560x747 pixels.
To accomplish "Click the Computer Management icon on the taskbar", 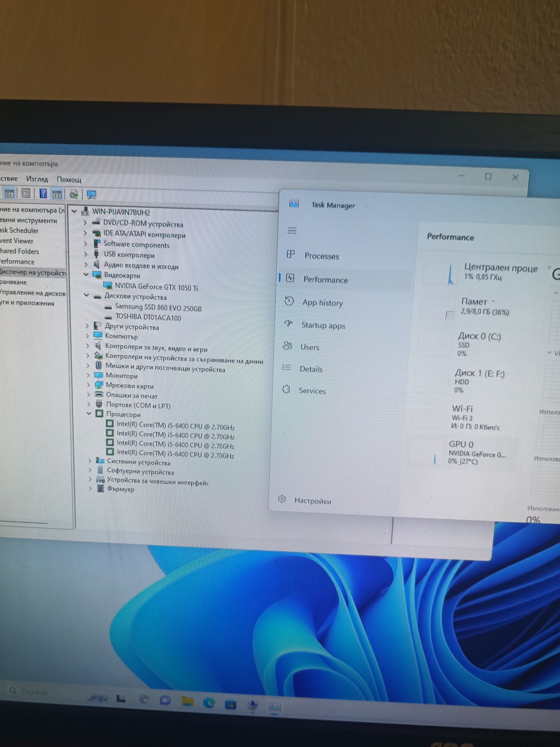I will 253,705.
